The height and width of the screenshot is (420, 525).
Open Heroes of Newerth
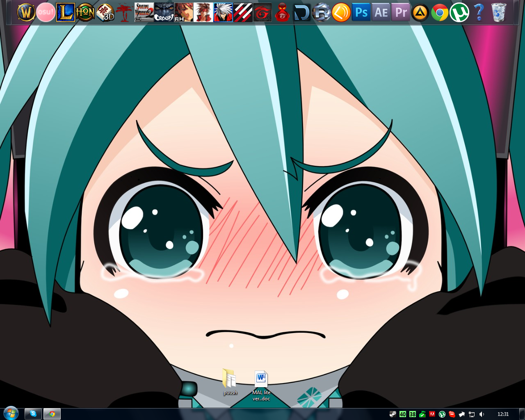tap(85, 11)
